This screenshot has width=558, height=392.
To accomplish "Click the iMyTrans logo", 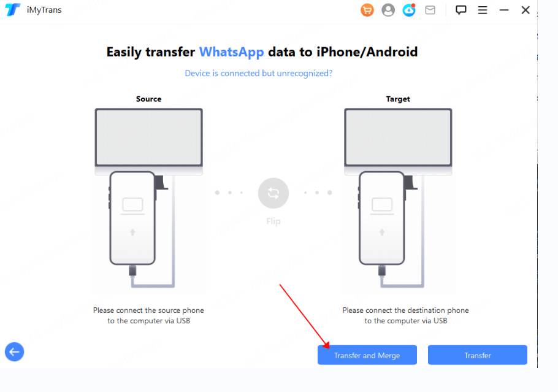I will (12, 10).
